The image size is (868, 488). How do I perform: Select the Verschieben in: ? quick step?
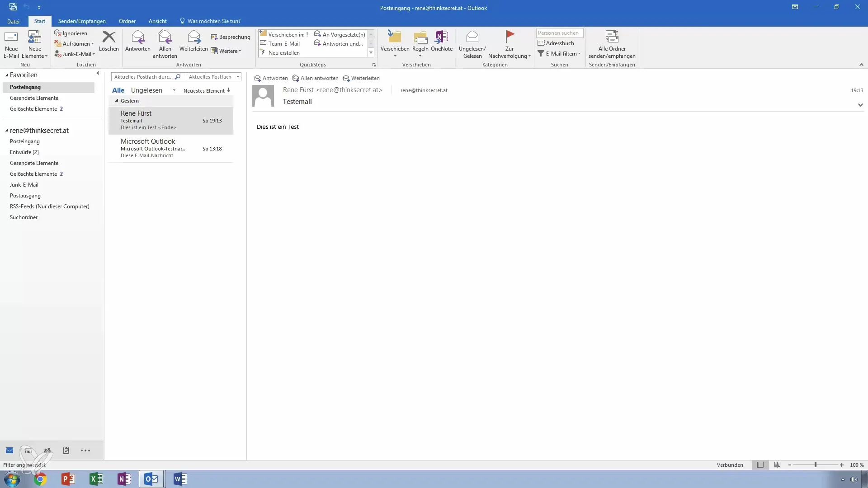pyautogui.click(x=284, y=34)
